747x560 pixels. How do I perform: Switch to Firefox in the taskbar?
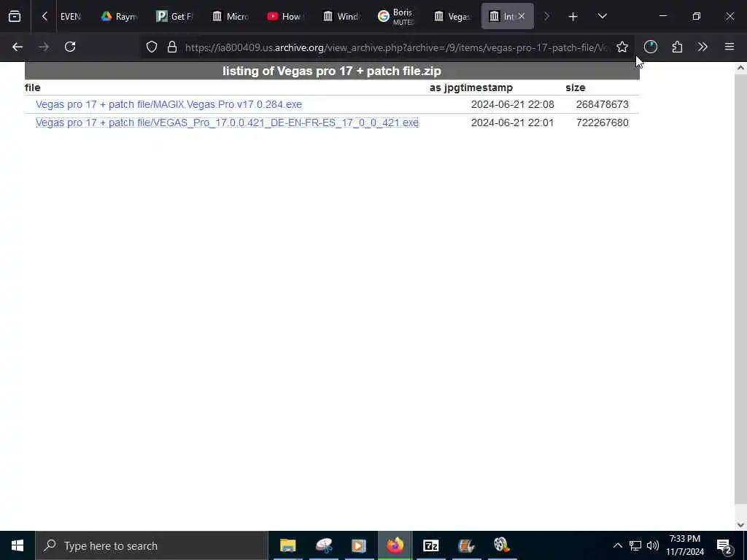coord(395,545)
